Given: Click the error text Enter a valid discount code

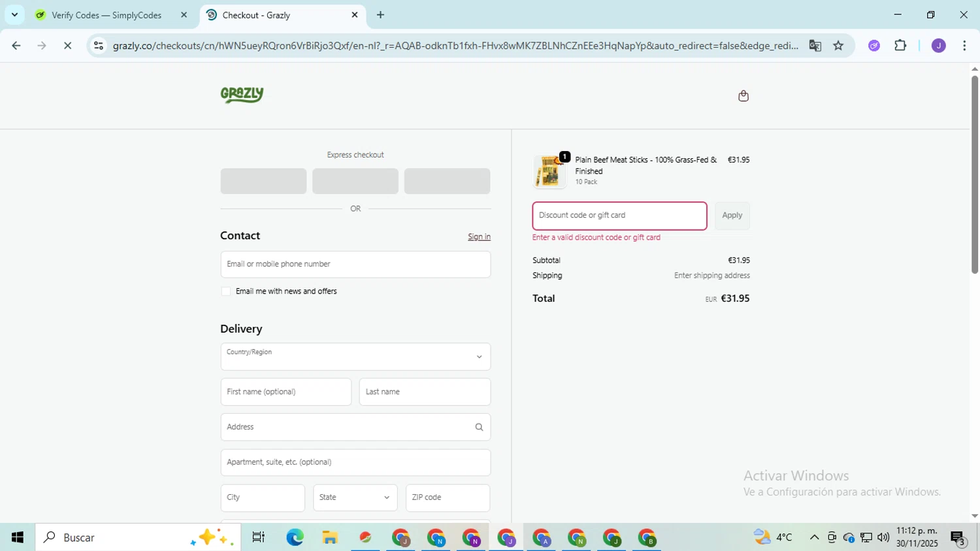Looking at the screenshot, I should coord(596,237).
